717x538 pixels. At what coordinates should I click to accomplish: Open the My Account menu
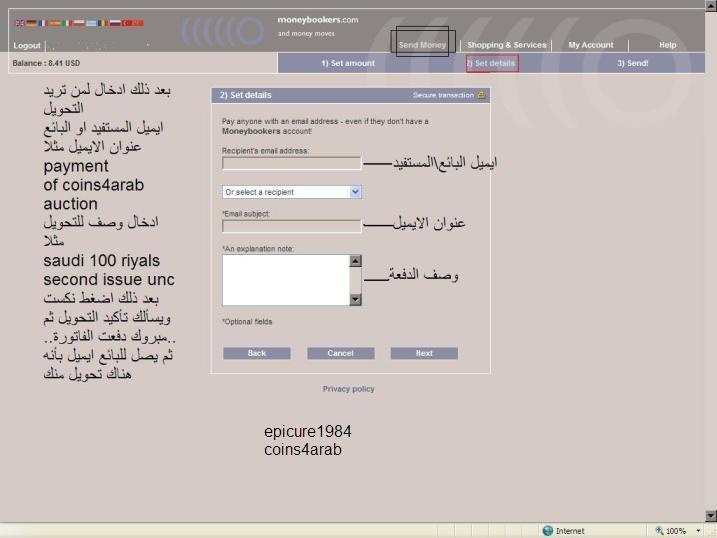click(591, 45)
